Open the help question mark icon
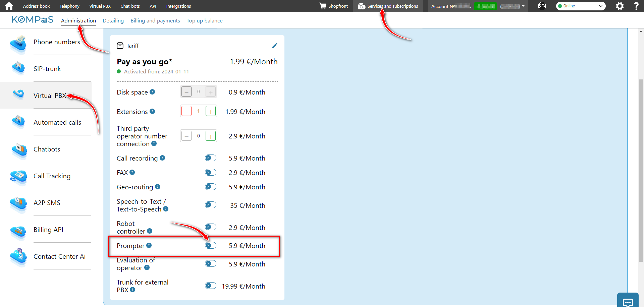This screenshot has width=644, height=307. tap(636, 6)
